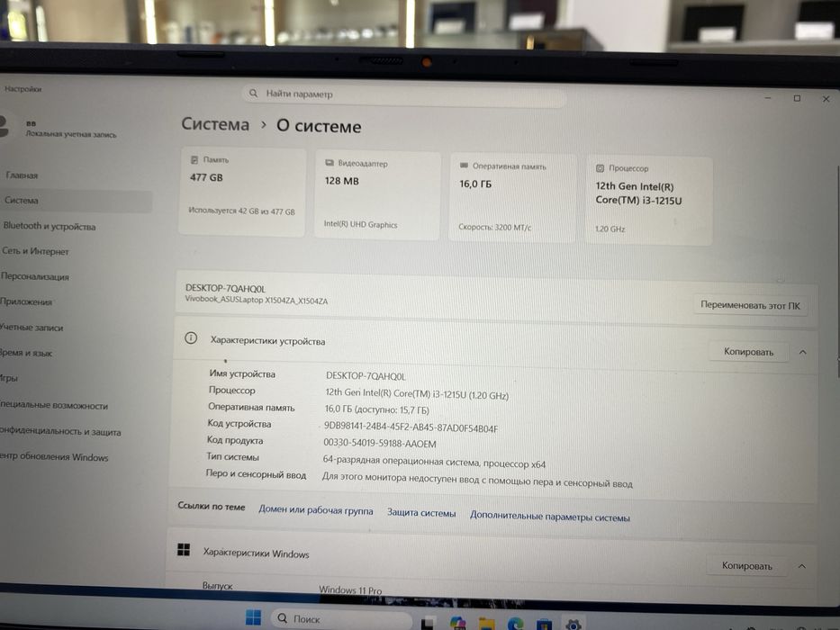Open Учетные записи section
The image size is (840, 630).
point(32,328)
